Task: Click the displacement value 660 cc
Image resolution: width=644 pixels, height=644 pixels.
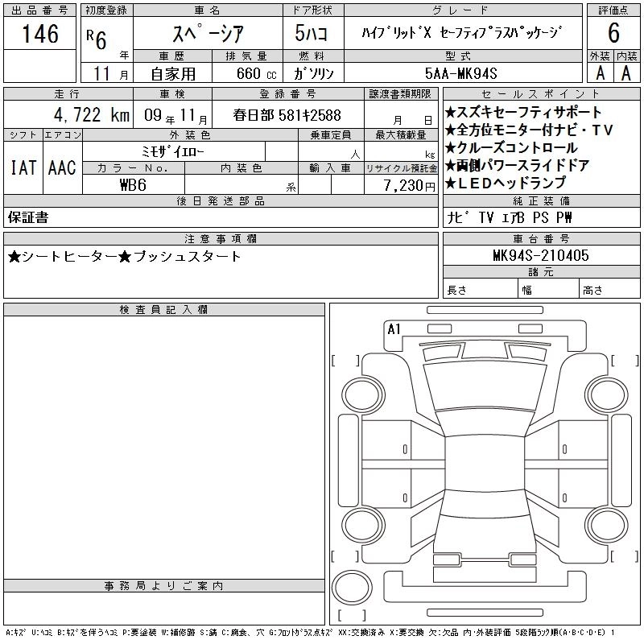Action: (256, 73)
